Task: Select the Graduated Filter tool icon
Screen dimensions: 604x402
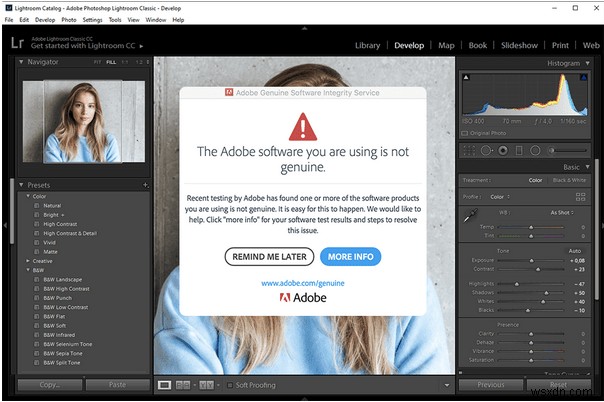Action: 519,151
